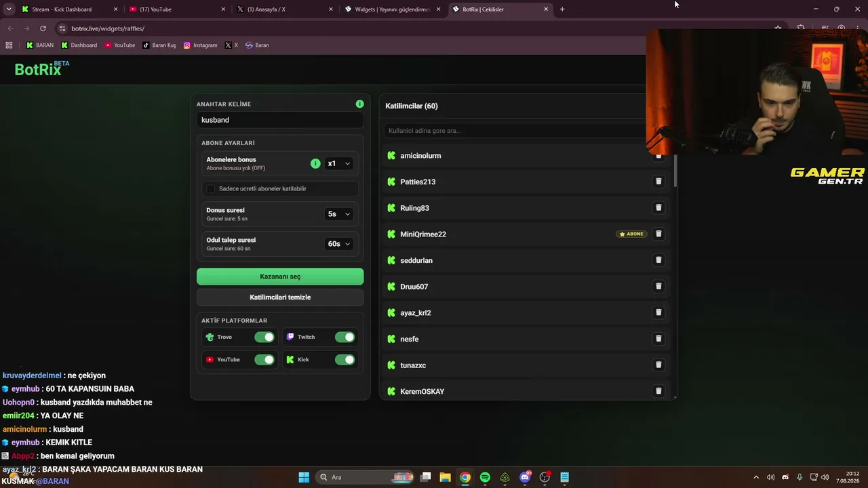Toggle the Twitch platform switch
Screen dimensions: 868x488
(344, 337)
